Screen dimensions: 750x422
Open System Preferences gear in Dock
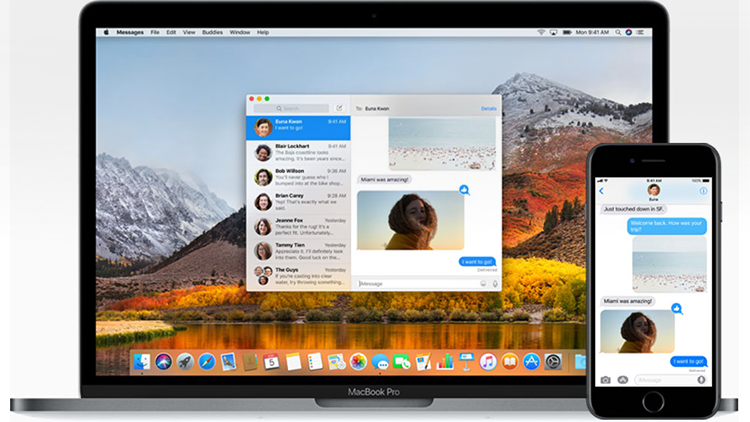553,362
